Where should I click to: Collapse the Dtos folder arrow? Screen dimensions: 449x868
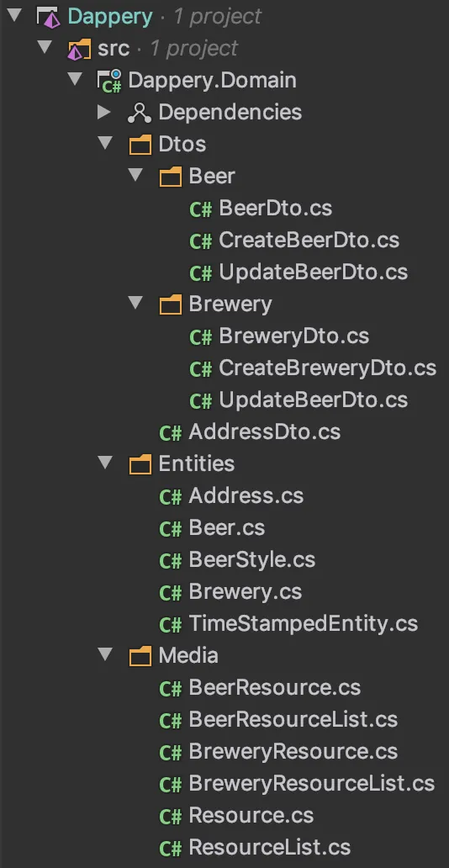click(105, 143)
